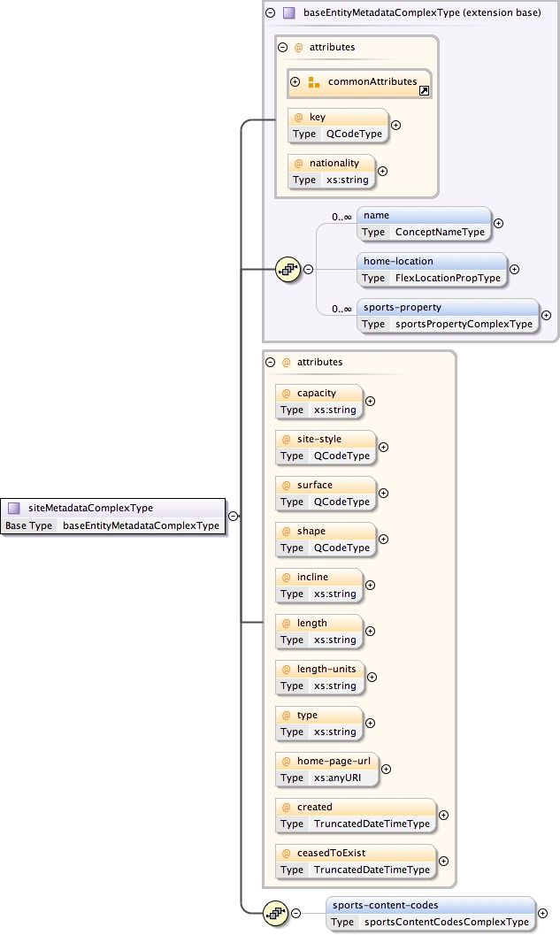The image size is (560, 935).
Task: Collapse the siteMetadataComplexType root node
Action: [232, 516]
